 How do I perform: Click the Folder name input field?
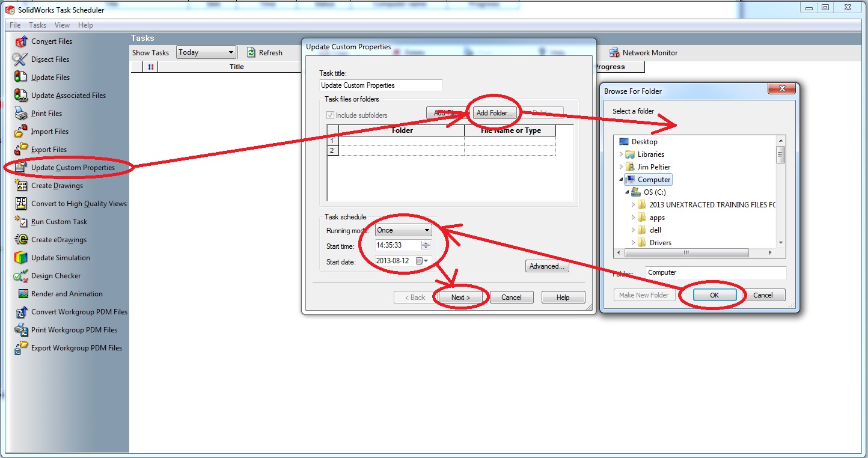[x=716, y=273]
